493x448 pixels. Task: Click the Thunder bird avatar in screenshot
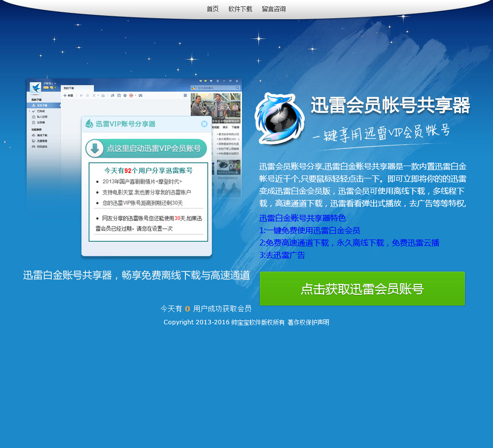tap(35, 88)
